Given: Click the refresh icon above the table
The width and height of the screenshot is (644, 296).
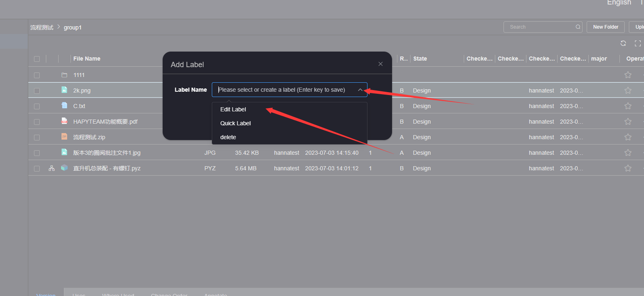Looking at the screenshot, I should (x=623, y=43).
